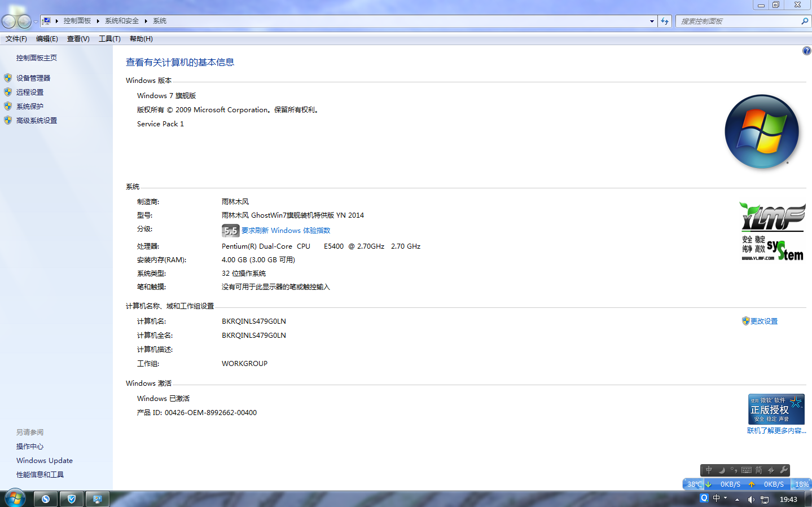Viewport: 812px width, 507px height.
Task: Go to 控制面板主页 in sidebar
Action: click(37, 58)
